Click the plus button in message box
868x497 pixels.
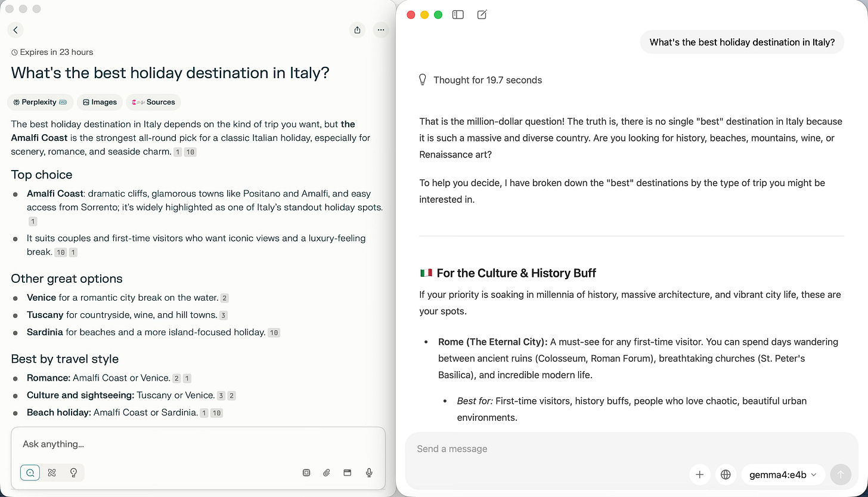700,474
